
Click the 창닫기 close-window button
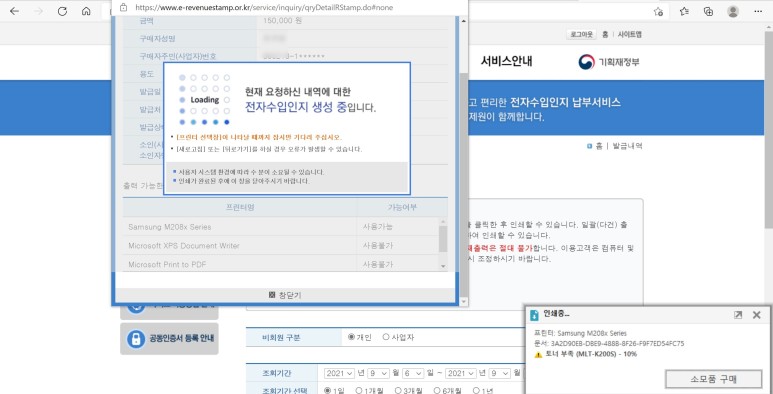point(285,295)
